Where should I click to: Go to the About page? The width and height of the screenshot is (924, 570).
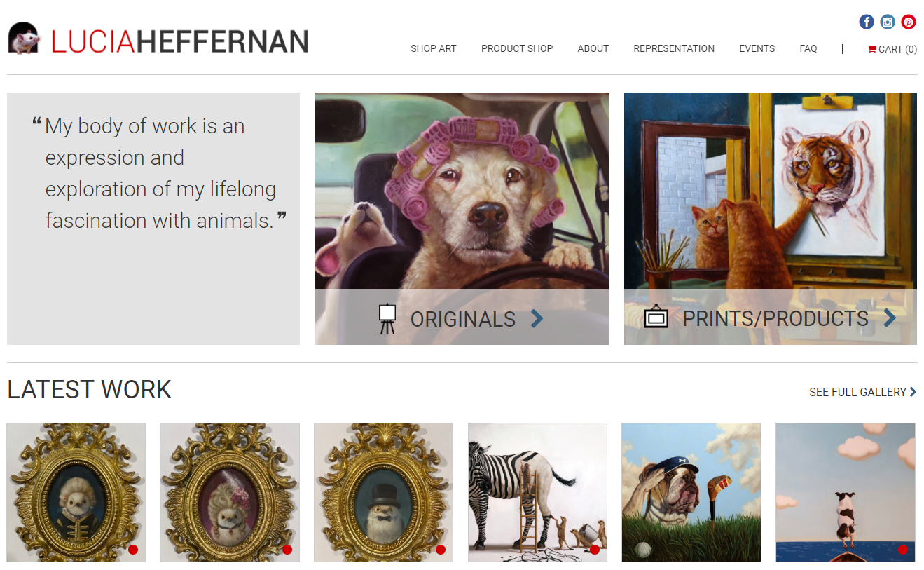click(x=593, y=49)
